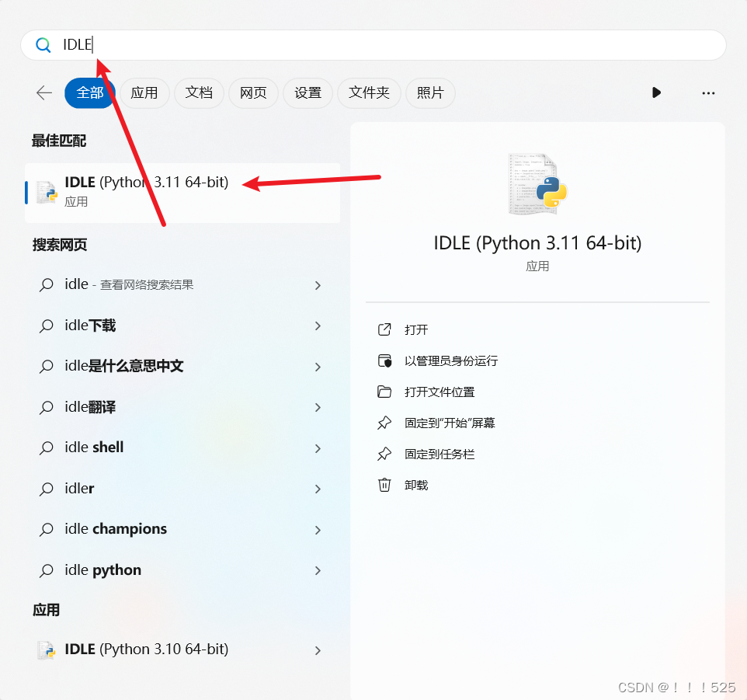Image resolution: width=747 pixels, height=700 pixels.
Task: Switch to the 照片 filter tab
Action: 430,93
